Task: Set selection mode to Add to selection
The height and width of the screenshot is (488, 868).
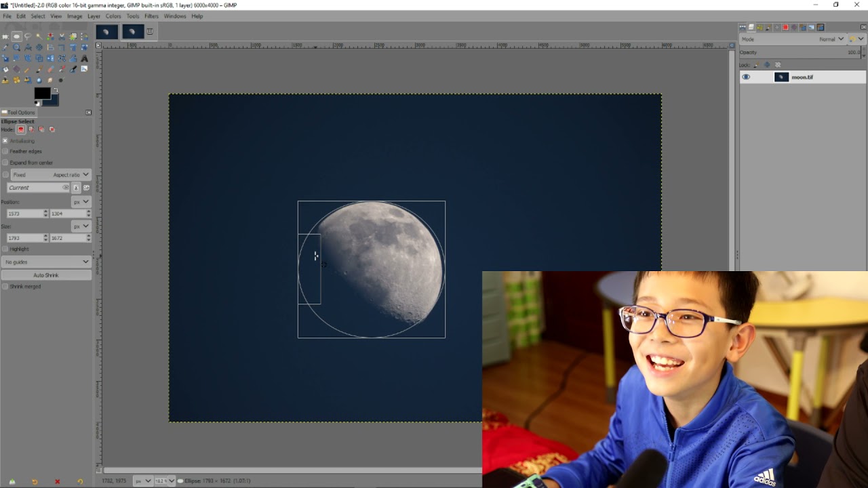Action: click(31, 129)
